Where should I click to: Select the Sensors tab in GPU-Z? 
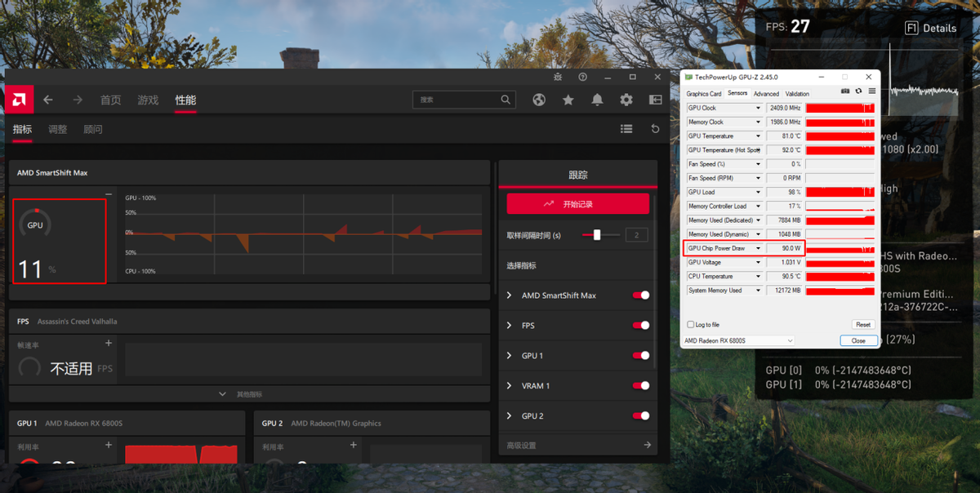[x=737, y=93]
